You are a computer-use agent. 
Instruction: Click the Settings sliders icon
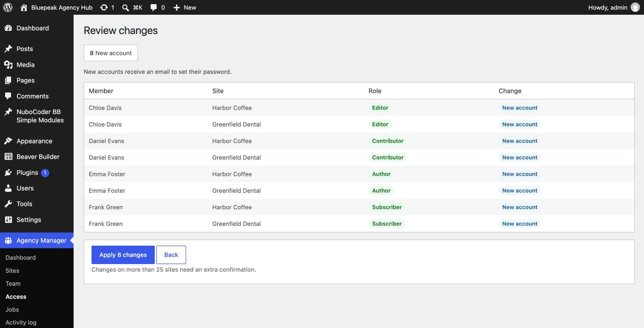click(x=8, y=220)
